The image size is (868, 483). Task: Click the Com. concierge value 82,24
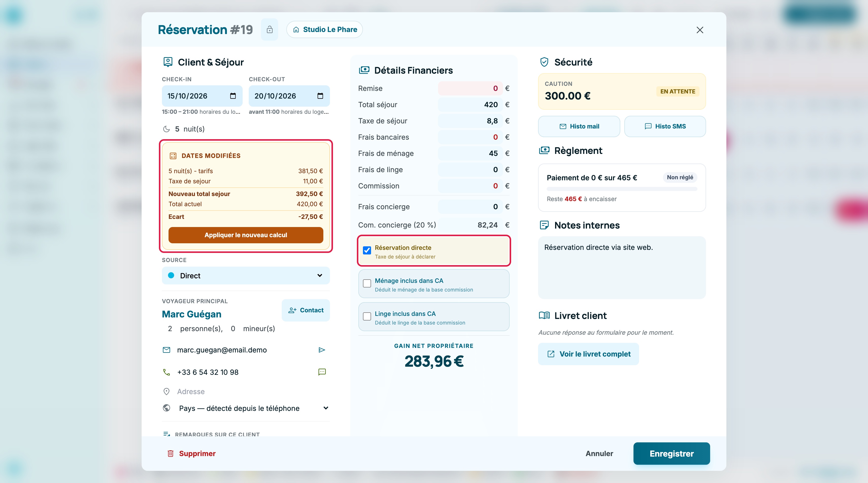(488, 225)
